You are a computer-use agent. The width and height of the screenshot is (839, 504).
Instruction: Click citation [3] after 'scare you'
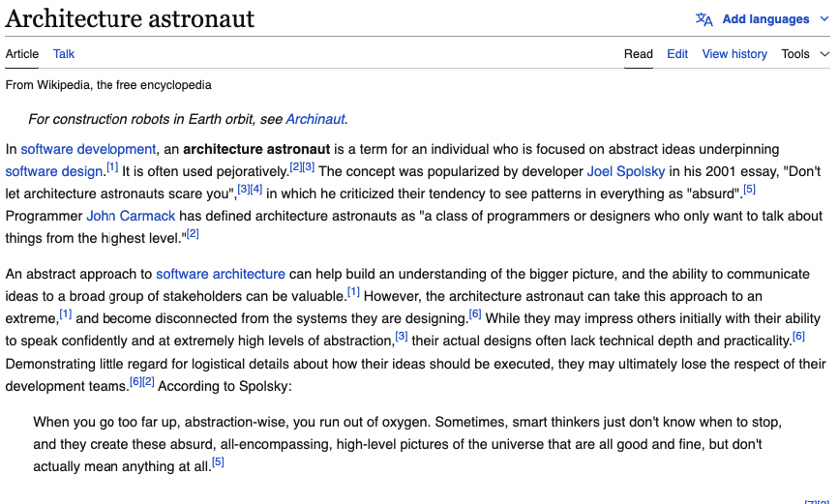[x=244, y=189]
